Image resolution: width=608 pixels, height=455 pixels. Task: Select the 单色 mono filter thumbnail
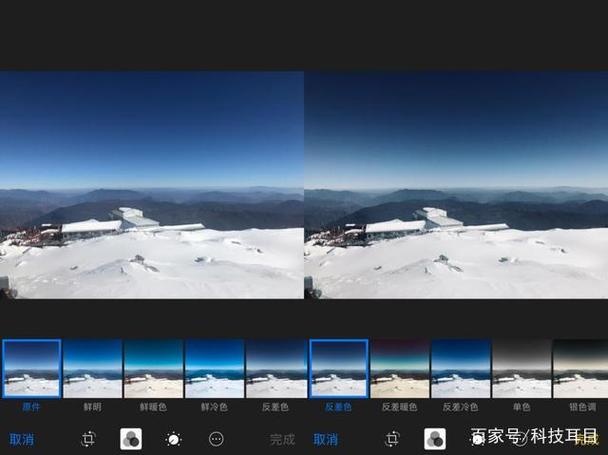coord(522,368)
